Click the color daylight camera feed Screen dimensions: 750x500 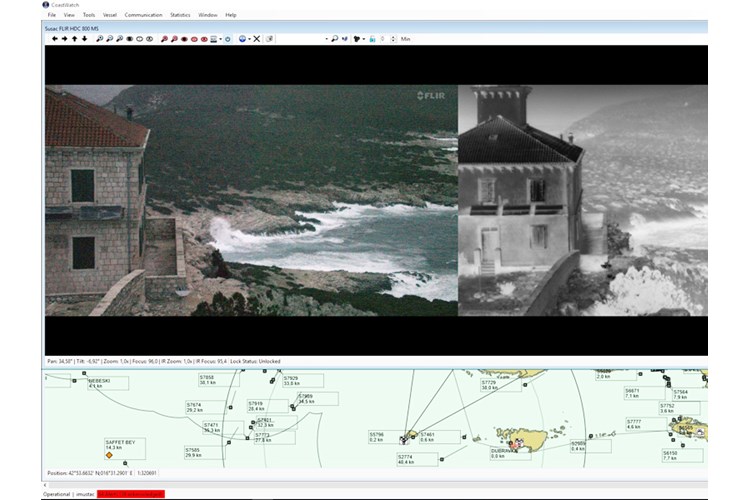tap(252, 200)
